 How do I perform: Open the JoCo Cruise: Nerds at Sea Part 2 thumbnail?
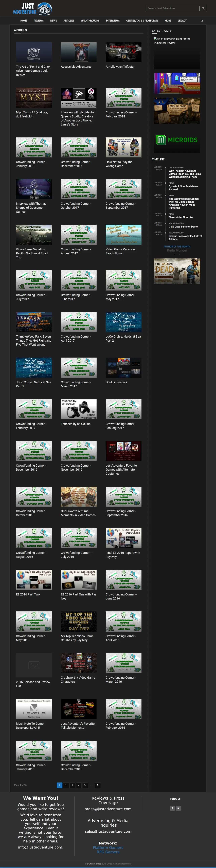[x=123, y=322]
